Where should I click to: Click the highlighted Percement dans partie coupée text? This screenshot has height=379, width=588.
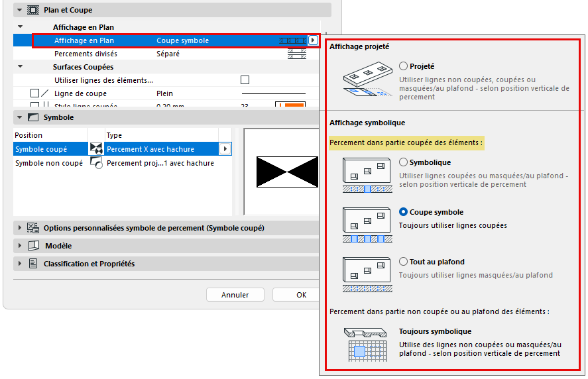(x=406, y=143)
